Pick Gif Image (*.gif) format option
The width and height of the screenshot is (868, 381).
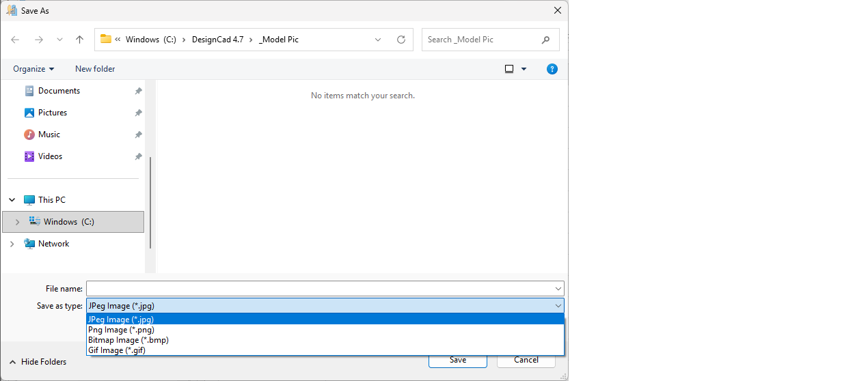(x=116, y=350)
